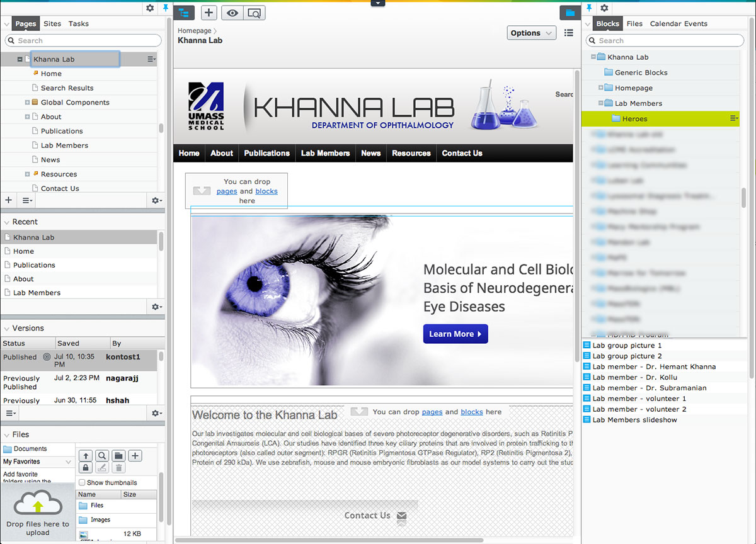Collapse the Lab Members folder in Blocks
756x544 pixels.
601,103
